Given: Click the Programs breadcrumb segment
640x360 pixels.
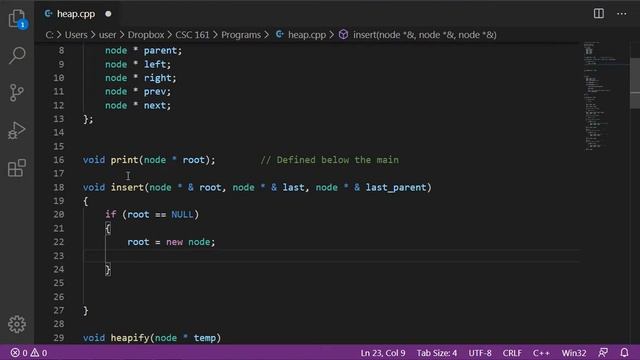Looking at the screenshot, I should click(241, 35).
